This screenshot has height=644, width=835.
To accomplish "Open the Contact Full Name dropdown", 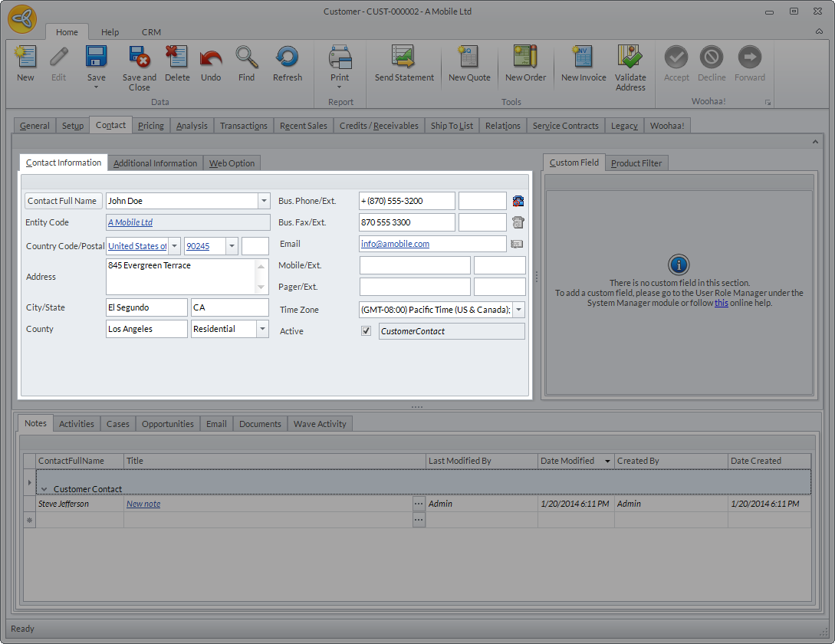I will click(264, 201).
